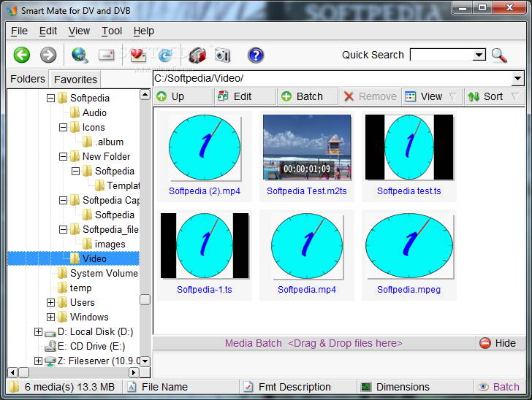This screenshot has width=532, height=400.
Task: Open the File menu
Action: (19, 31)
